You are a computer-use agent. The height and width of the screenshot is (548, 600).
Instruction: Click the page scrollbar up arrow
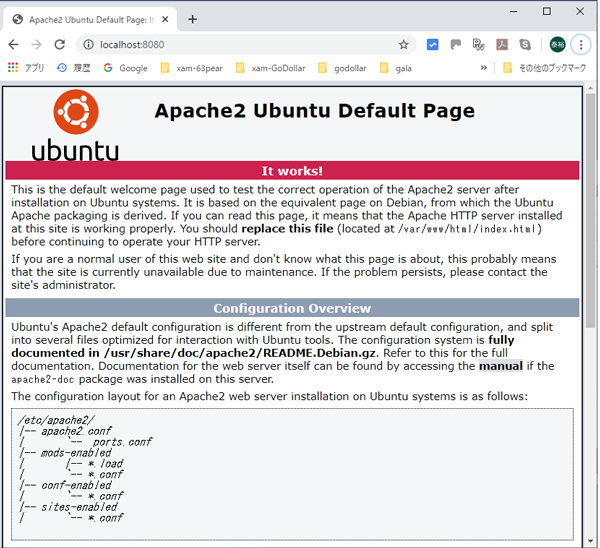(590, 88)
